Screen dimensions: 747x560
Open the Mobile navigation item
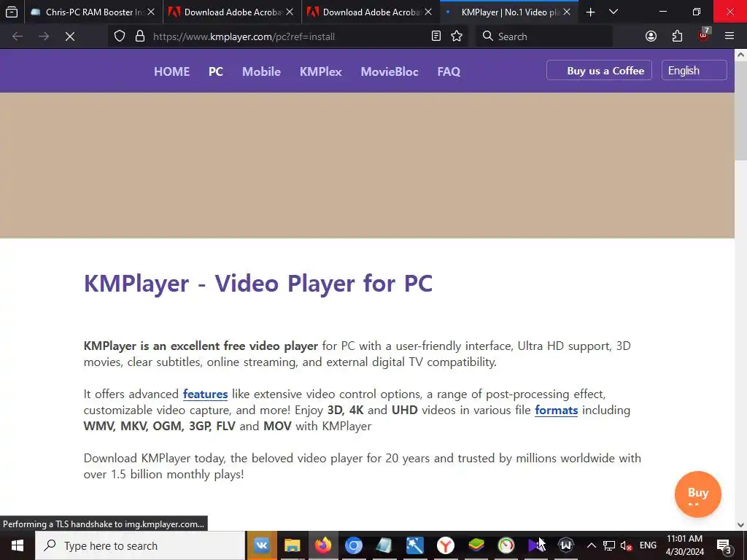coord(262,71)
